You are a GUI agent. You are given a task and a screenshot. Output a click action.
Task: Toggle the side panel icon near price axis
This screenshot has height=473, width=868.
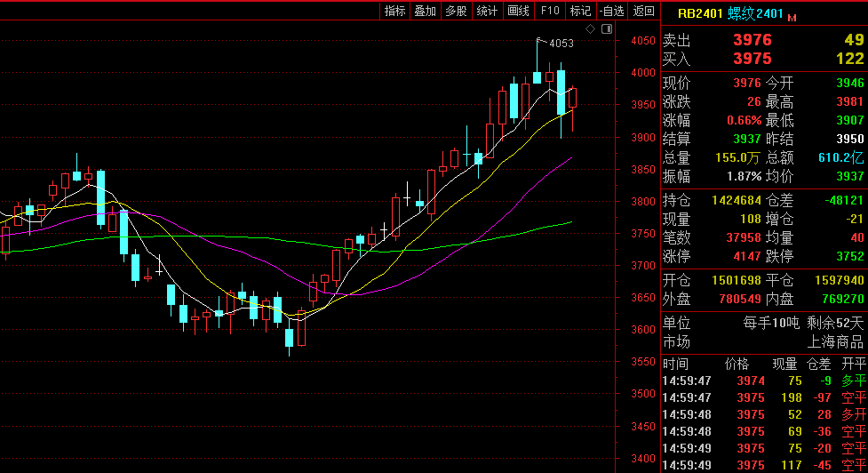pyautogui.click(x=607, y=29)
